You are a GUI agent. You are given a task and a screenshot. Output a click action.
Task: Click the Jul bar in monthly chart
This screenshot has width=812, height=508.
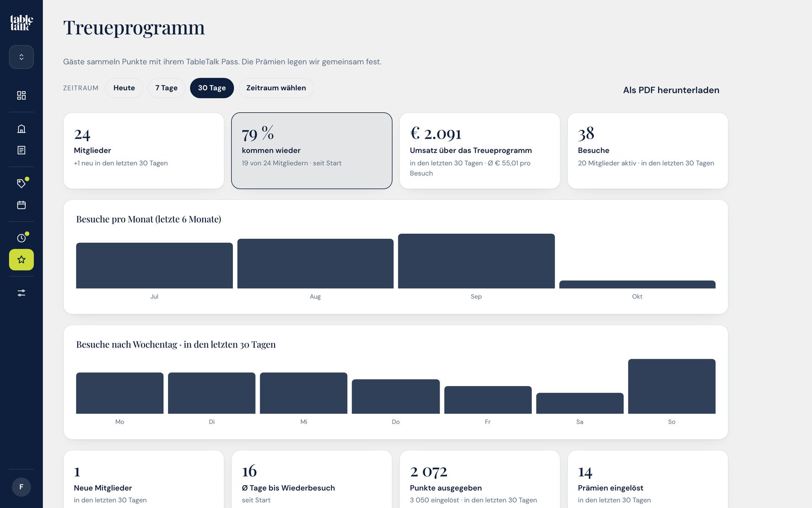point(154,266)
